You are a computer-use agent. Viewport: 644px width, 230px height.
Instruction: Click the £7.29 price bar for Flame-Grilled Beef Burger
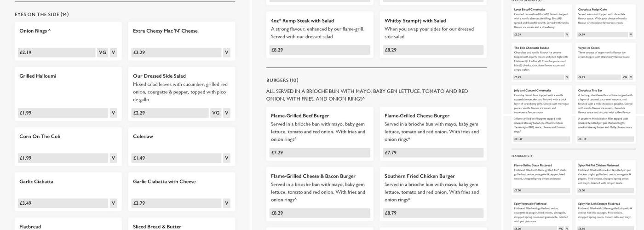point(319,153)
